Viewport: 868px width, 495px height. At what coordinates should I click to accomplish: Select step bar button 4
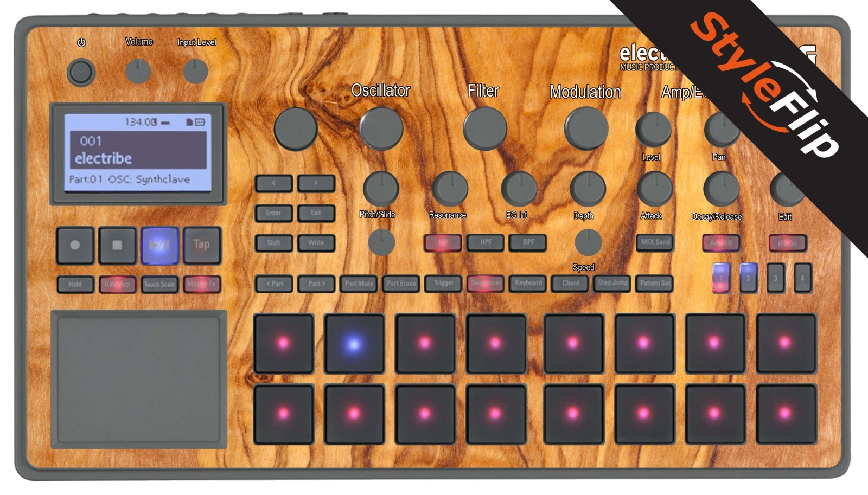click(x=802, y=278)
